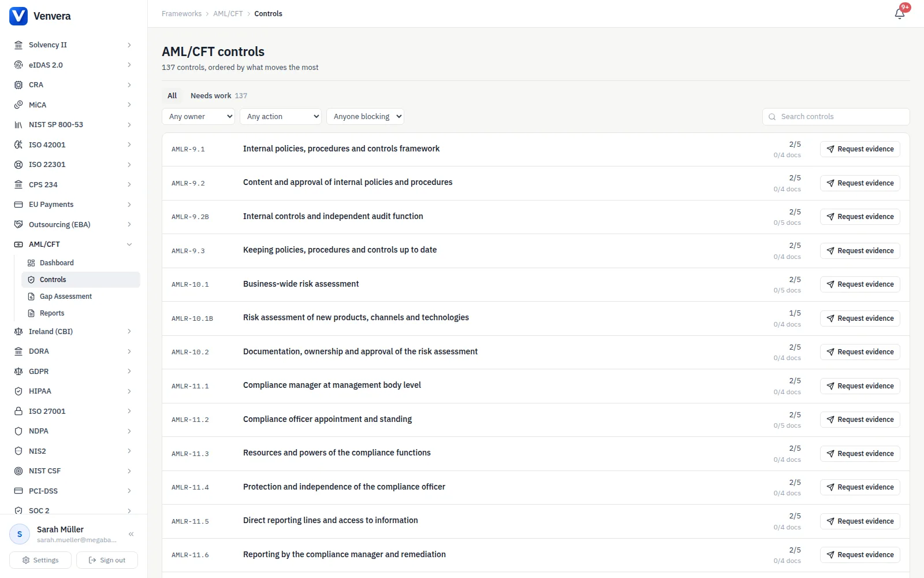This screenshot has height=578, width=924.
Task: Click the NIST SP 800-53 library icon
Action: click(18, 125)
